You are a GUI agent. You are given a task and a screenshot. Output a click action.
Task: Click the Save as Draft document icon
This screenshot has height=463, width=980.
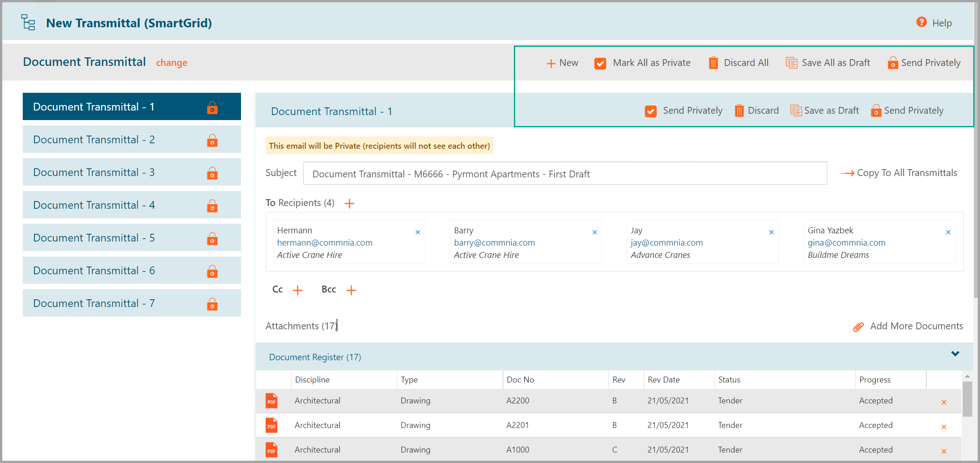796,111
